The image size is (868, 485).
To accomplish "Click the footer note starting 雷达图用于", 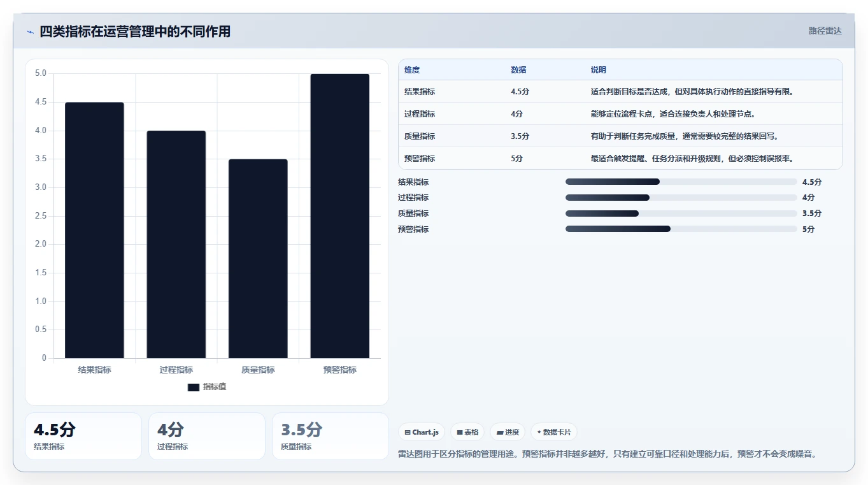I will 608,454.
